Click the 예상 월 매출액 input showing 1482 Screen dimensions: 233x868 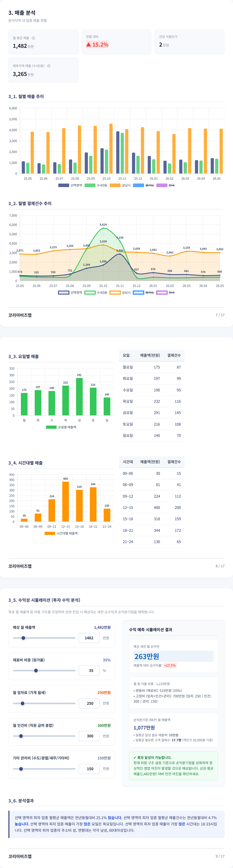[x=89, y=638]
